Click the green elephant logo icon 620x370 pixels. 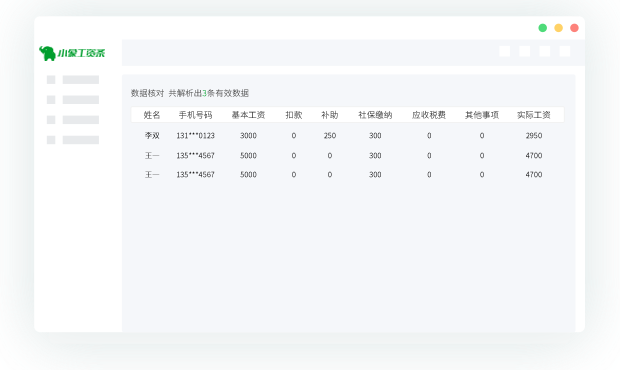point(47,53)
